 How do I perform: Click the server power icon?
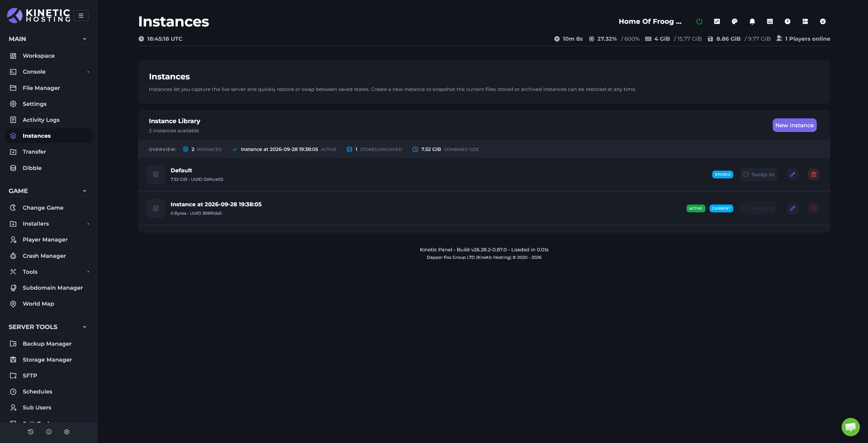tap(699, 21)
